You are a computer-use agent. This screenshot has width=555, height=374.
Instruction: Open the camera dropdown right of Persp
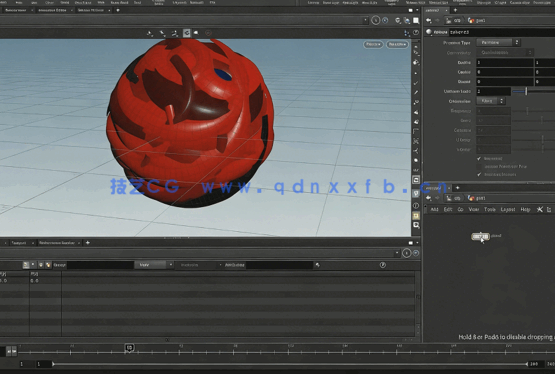(397, 45)
